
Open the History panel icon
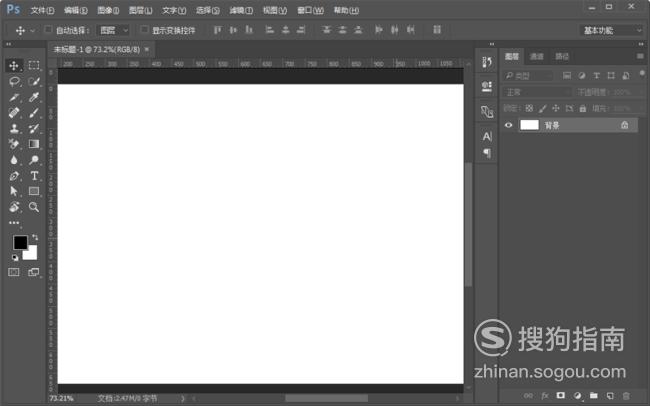[487, 62]
